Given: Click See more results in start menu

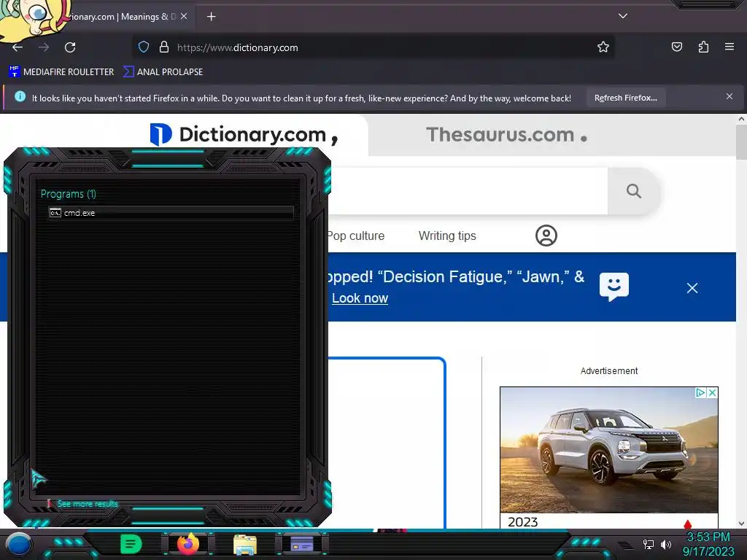Looking at the screenshot, I should point(88,504).
